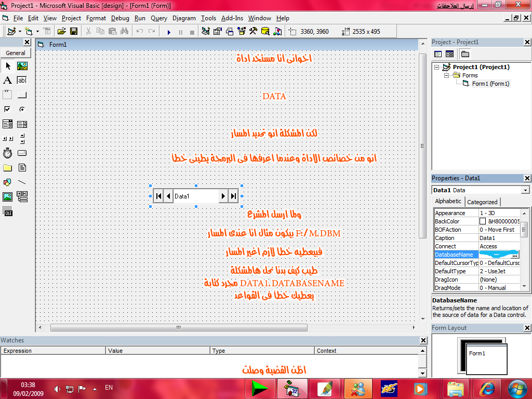532x399 pixels.
Task: Select the CheckBox control tool
Action: [7, 109]
